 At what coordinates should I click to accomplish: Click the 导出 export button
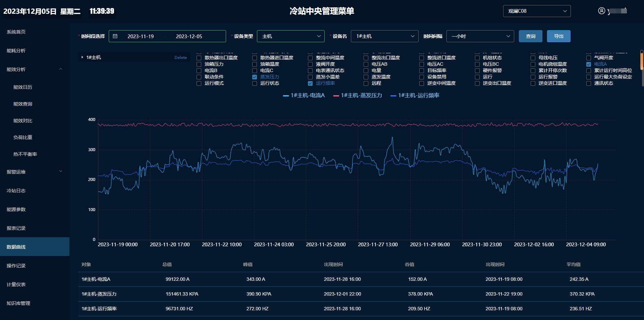(x=558, y=36)
